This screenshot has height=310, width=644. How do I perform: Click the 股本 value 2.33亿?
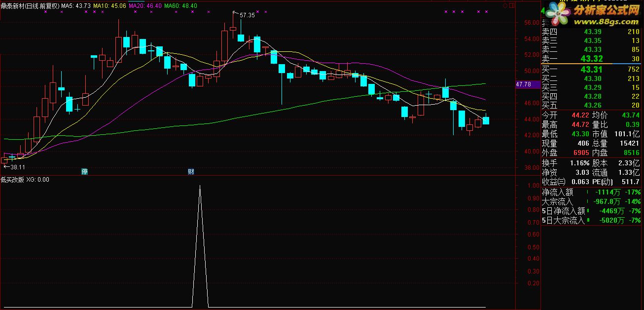[x=629, y=163]
